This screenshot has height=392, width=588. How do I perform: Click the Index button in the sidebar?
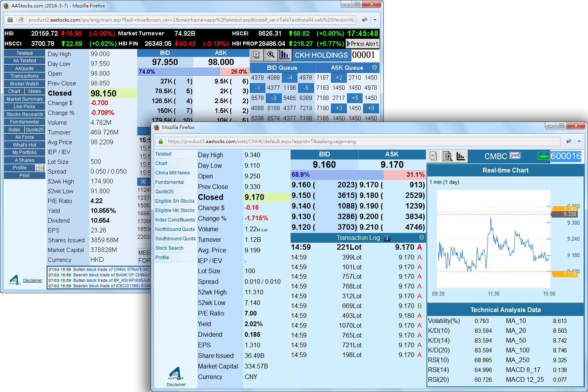pyautogui.click(x=14, y=130)
